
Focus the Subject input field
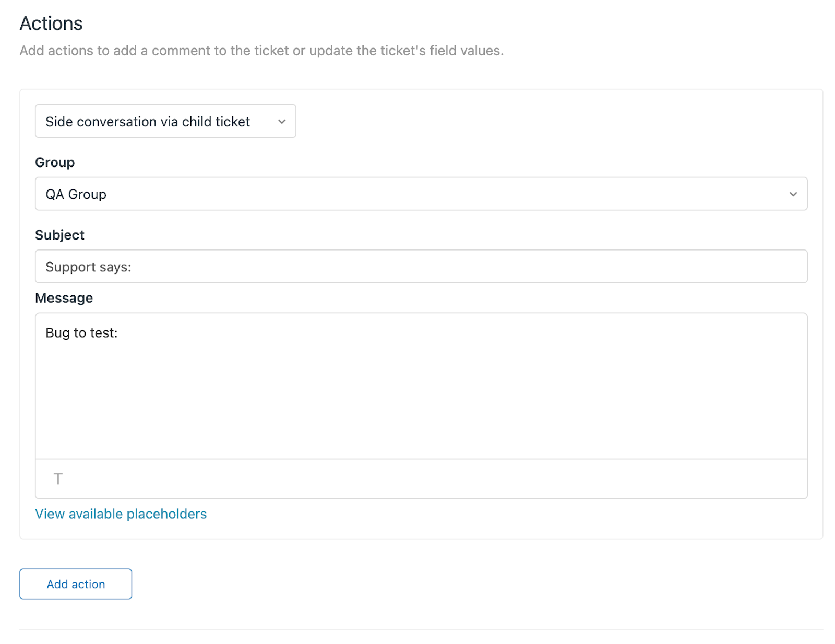pyautogui.click(x=421, y=267)
